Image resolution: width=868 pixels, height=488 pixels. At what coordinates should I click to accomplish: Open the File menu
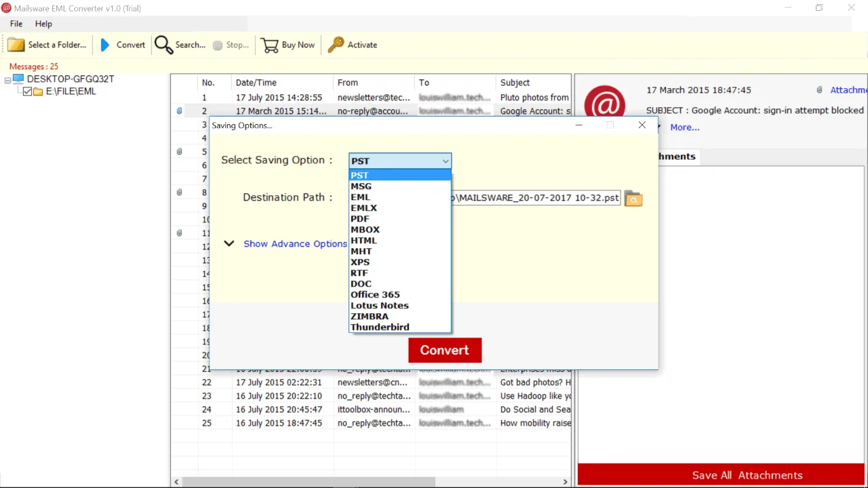tap(16, 24)
